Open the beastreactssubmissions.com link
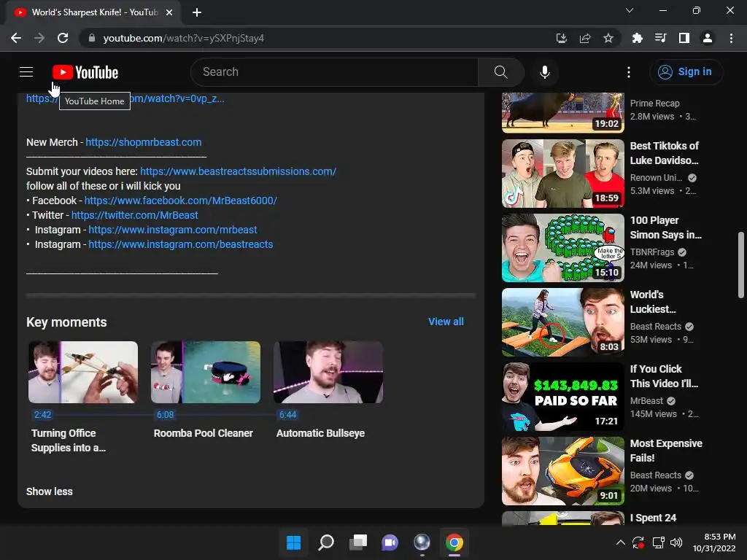Screen dimensions: 747x560 (x=239, y=171)
